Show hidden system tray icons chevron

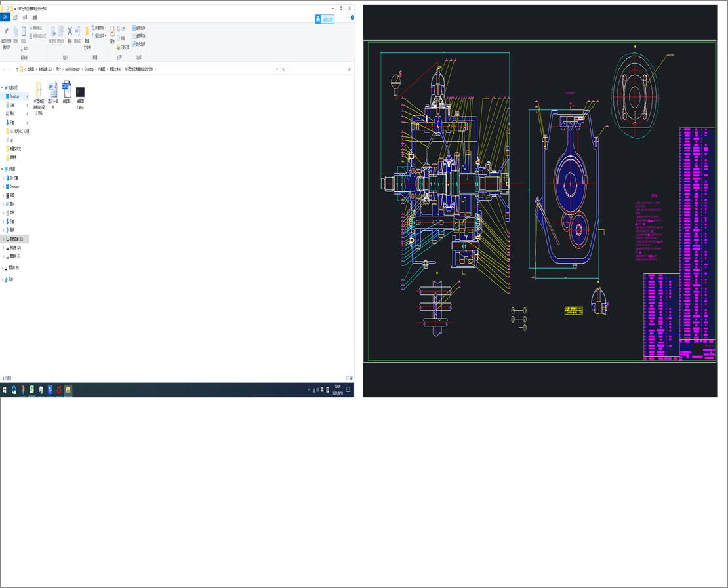pos(309,390)
